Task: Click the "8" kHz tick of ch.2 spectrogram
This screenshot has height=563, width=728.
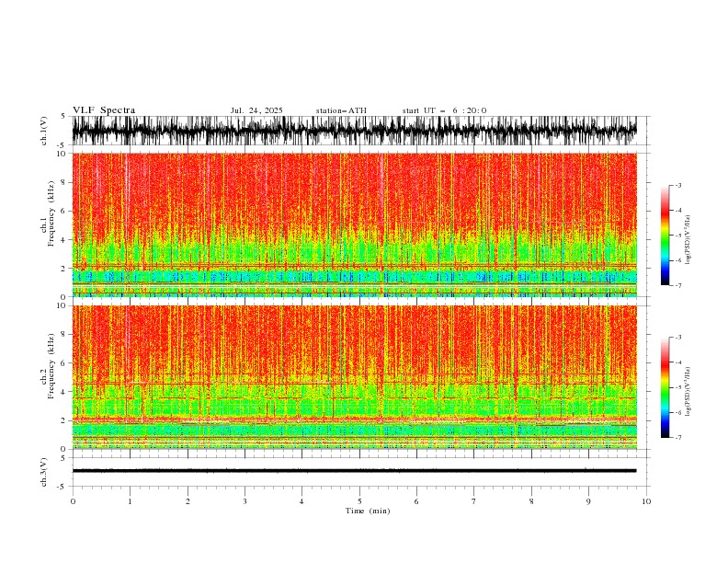Action: pyautogui.click(x=63, y=335)
